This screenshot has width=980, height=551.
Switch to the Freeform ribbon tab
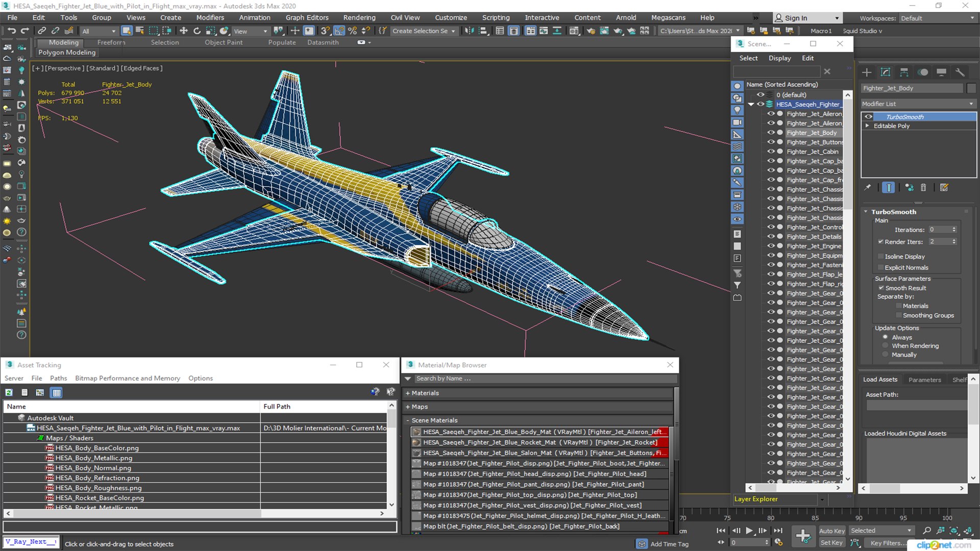(x=111, y=42)
